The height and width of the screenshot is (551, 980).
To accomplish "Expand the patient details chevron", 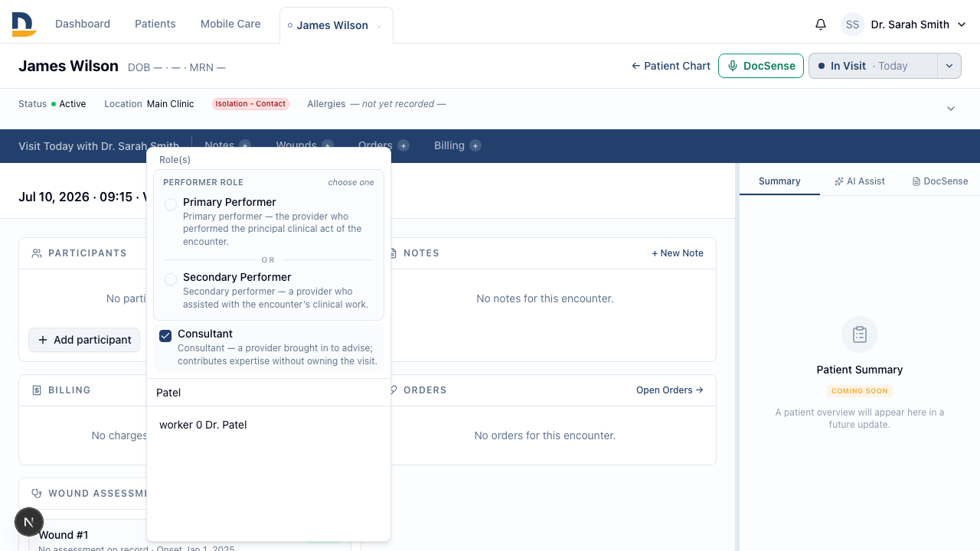I will (951, 109).
